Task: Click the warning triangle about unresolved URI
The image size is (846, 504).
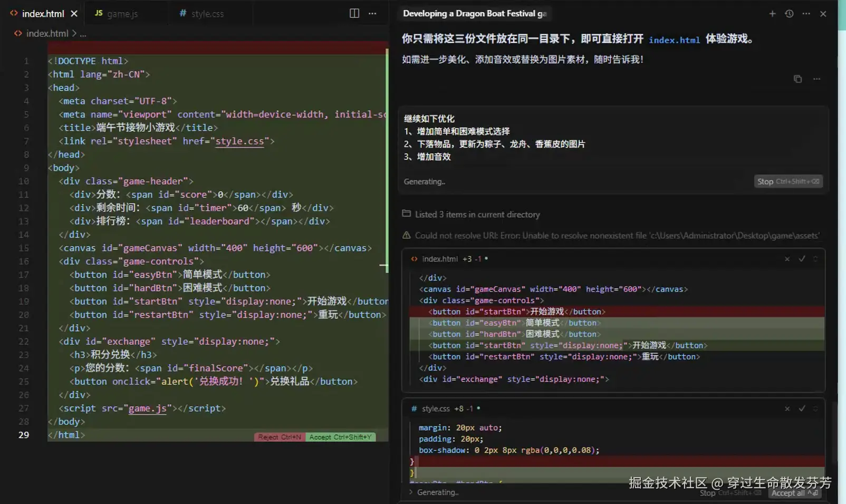Action: point(406,235)
